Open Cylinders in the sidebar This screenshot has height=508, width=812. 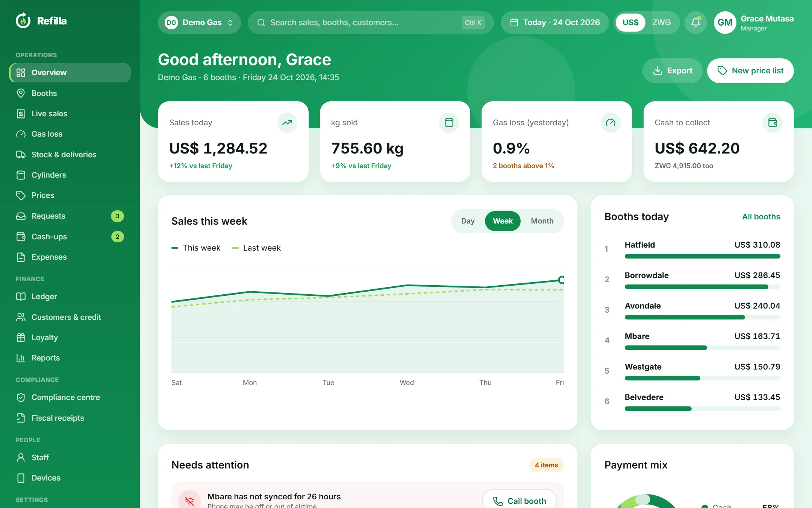coord(70,175)
